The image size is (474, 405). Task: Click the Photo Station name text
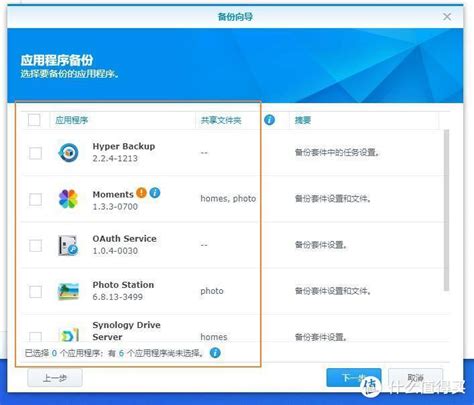(123, 285)
